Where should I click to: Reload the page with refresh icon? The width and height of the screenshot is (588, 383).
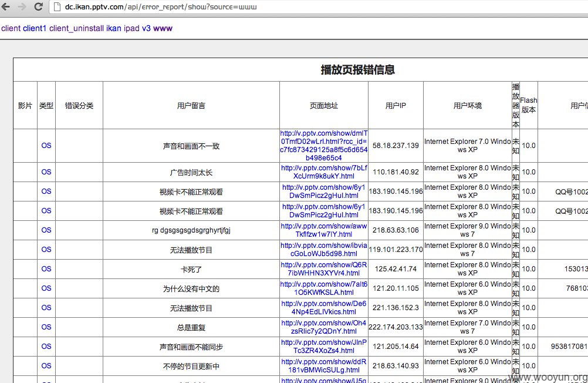point(38,6)
